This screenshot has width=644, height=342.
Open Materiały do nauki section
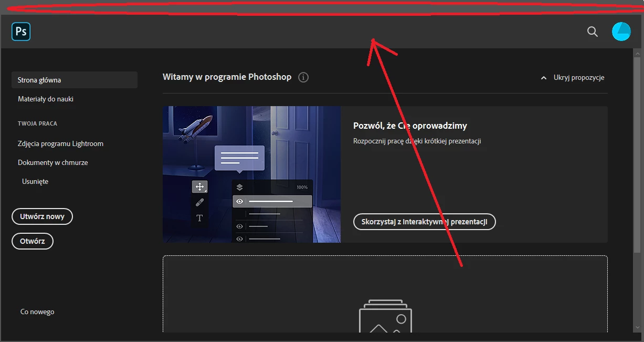46,99
